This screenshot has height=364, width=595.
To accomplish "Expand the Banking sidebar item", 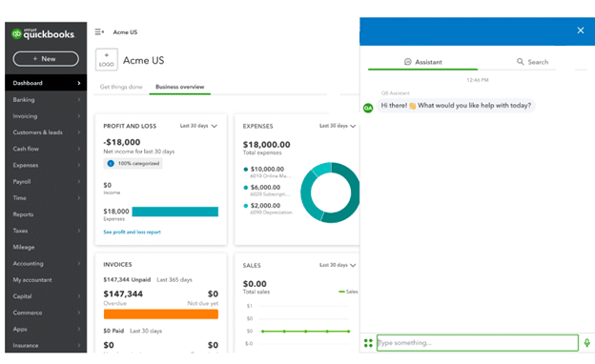I will (x=46, y=100).
